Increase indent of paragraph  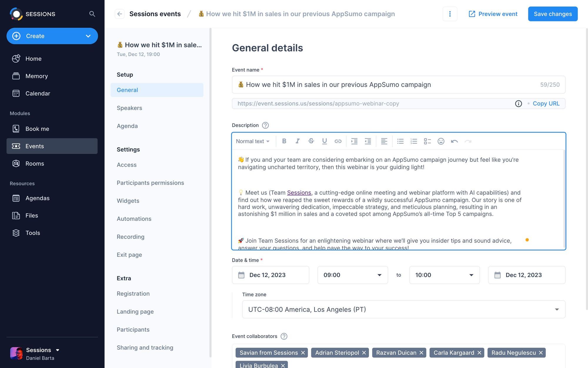click(x=354, y=141)
